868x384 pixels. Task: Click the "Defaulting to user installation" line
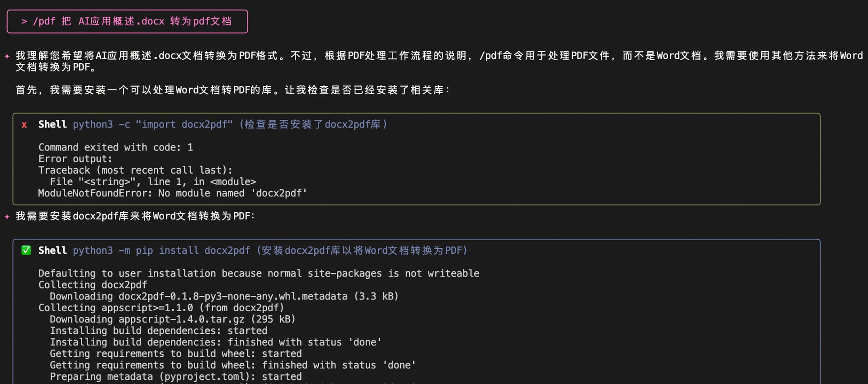(x=259, y=274)
